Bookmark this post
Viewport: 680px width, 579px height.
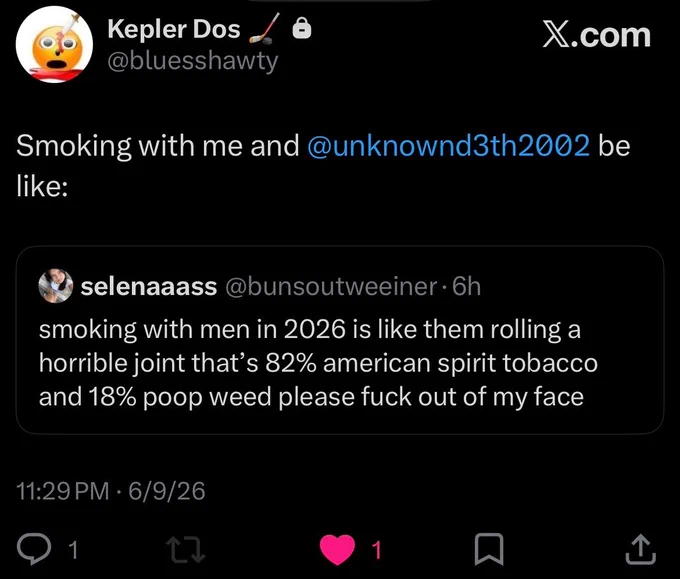point(489,550)
